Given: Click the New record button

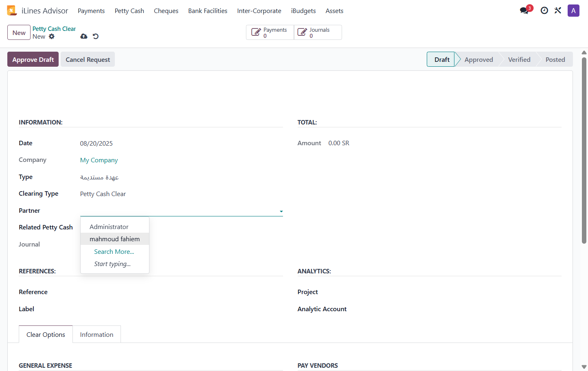Looking at the screenshot, I should pos(19,33).
